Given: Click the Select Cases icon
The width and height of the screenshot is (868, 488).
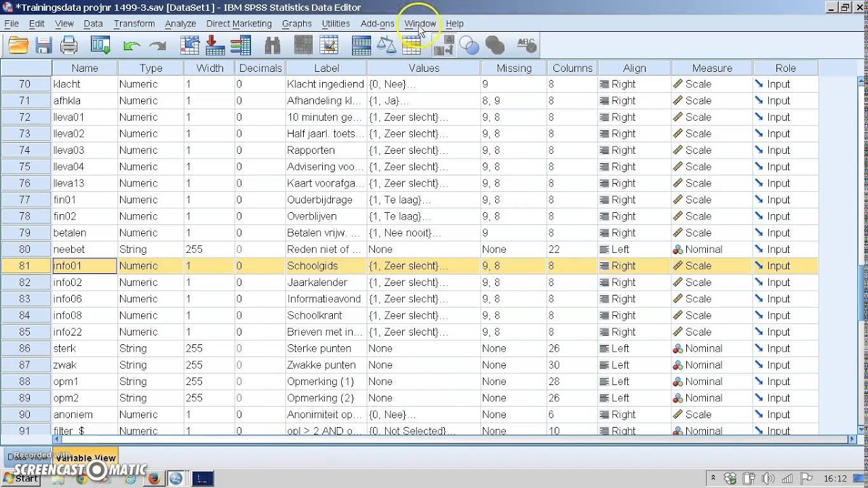Looking at the screenshot, I should pyautogui.click(x=412, y=45).
